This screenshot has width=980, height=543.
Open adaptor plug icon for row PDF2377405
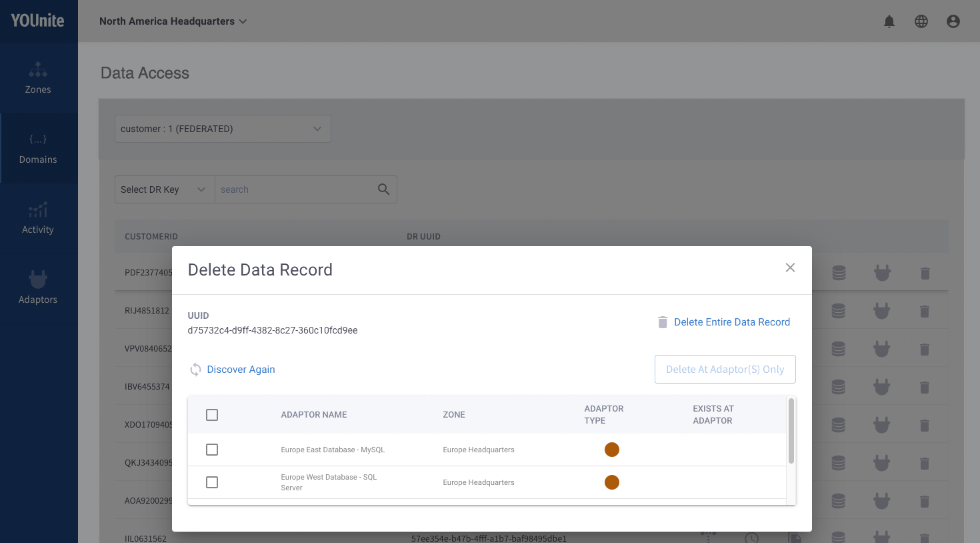pos(882,273)
